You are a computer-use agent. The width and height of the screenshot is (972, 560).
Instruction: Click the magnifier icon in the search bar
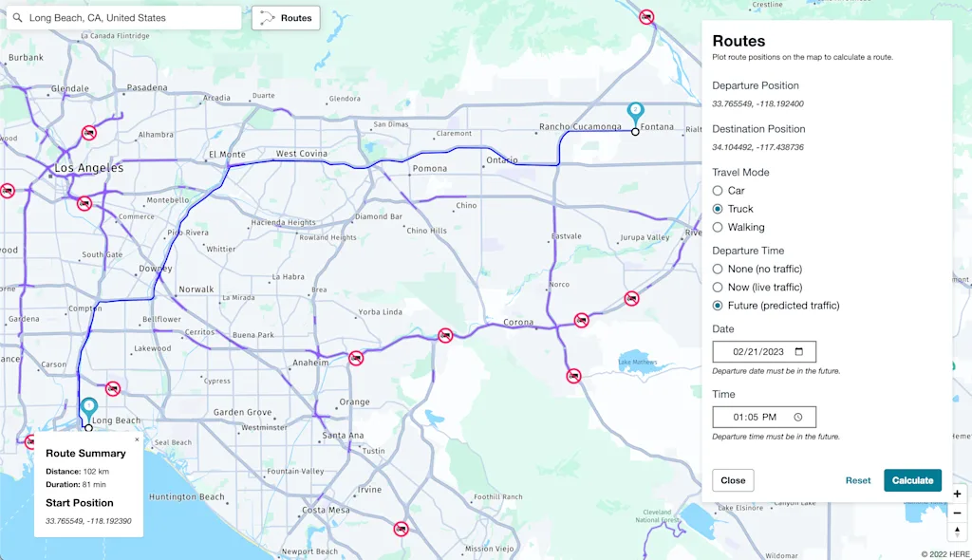(x=17, y=17)
